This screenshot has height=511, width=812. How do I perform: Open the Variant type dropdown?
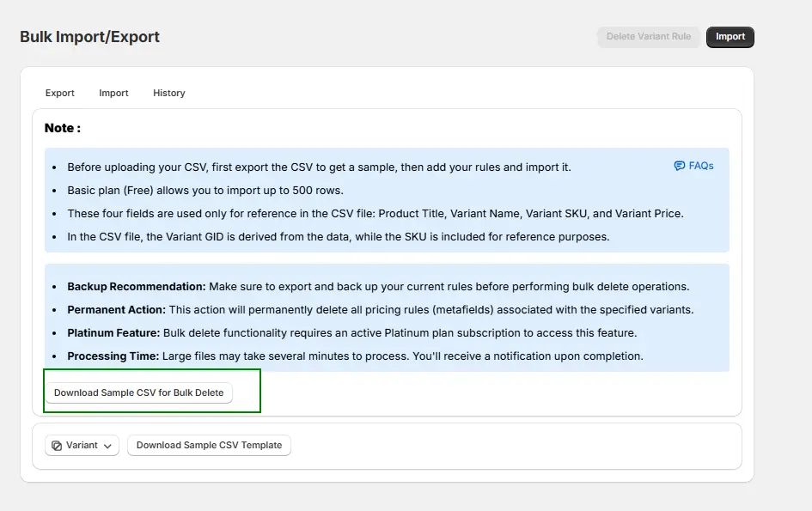tap(82, 445)
